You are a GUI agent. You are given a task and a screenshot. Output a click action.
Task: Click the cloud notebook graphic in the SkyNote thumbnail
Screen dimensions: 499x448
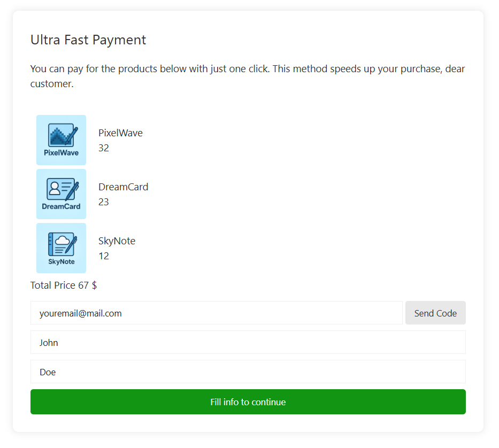click(62, 244)
